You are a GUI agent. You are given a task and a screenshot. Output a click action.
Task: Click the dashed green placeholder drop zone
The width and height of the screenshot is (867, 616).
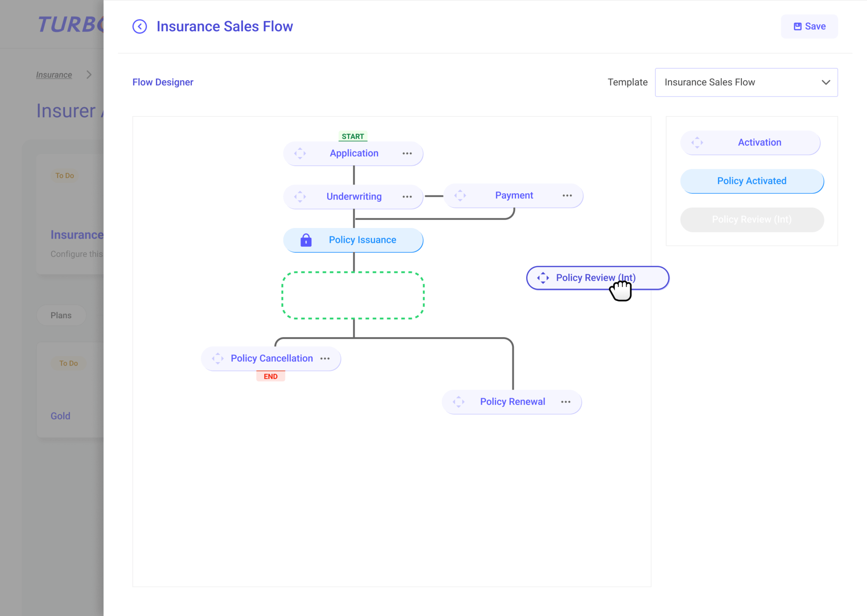(x=353, y=295)
